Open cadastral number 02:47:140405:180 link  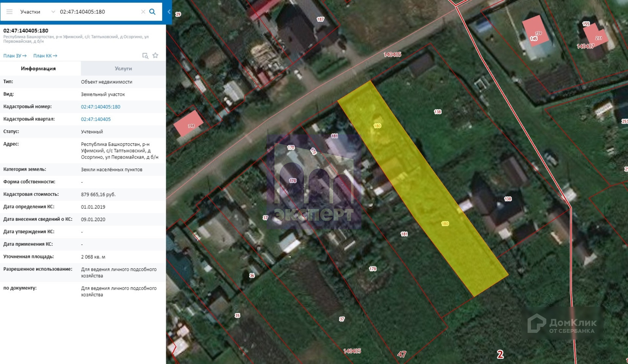coord(101,107)
